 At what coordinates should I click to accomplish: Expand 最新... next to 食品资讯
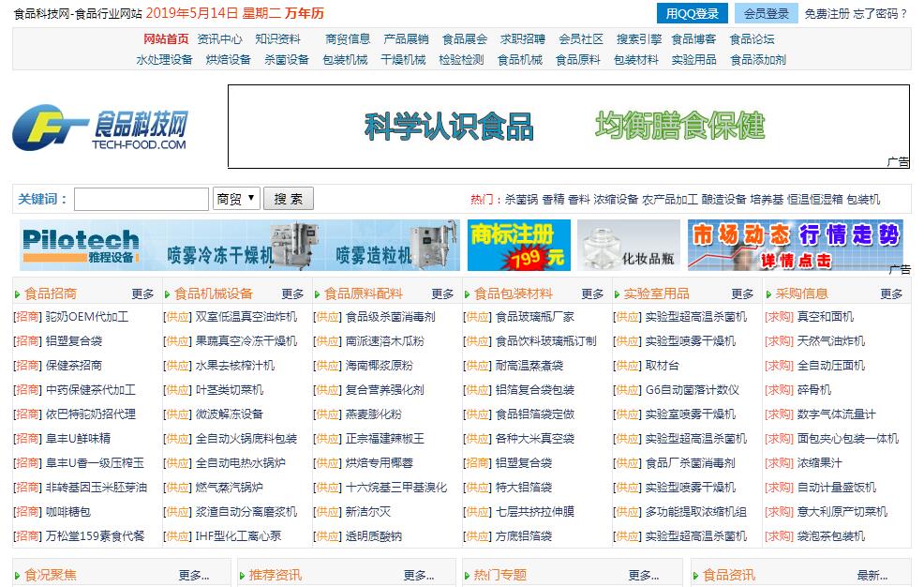click(872, 575)
